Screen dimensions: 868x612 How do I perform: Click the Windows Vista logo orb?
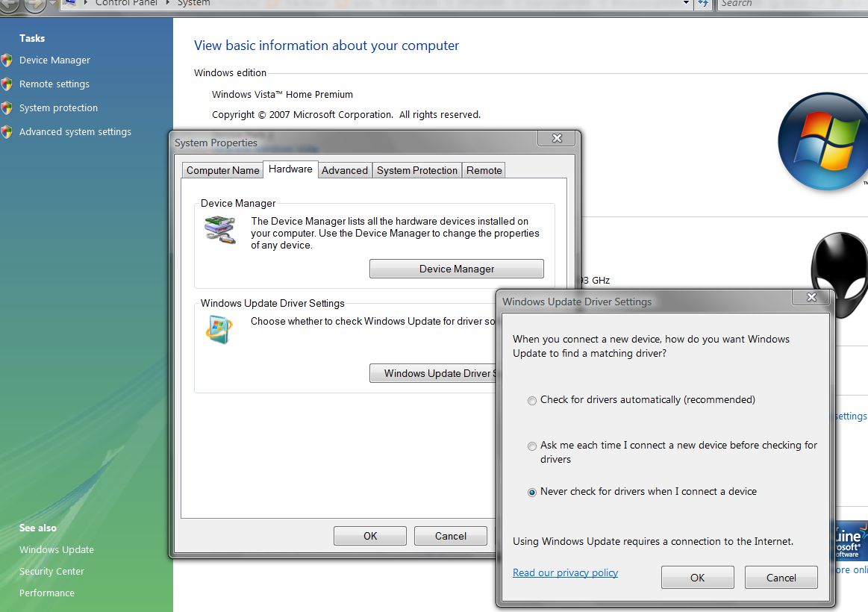[823, 142]
